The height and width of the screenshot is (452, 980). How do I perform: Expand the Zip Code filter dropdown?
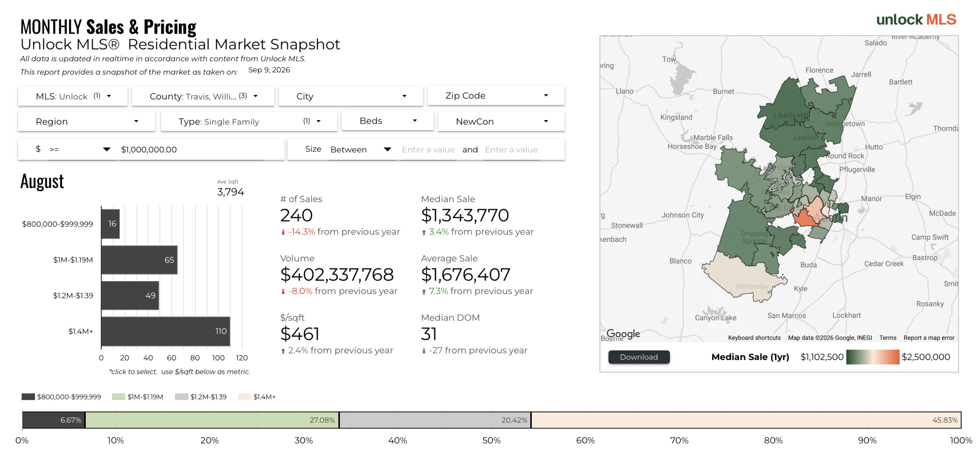click(496, 96)
